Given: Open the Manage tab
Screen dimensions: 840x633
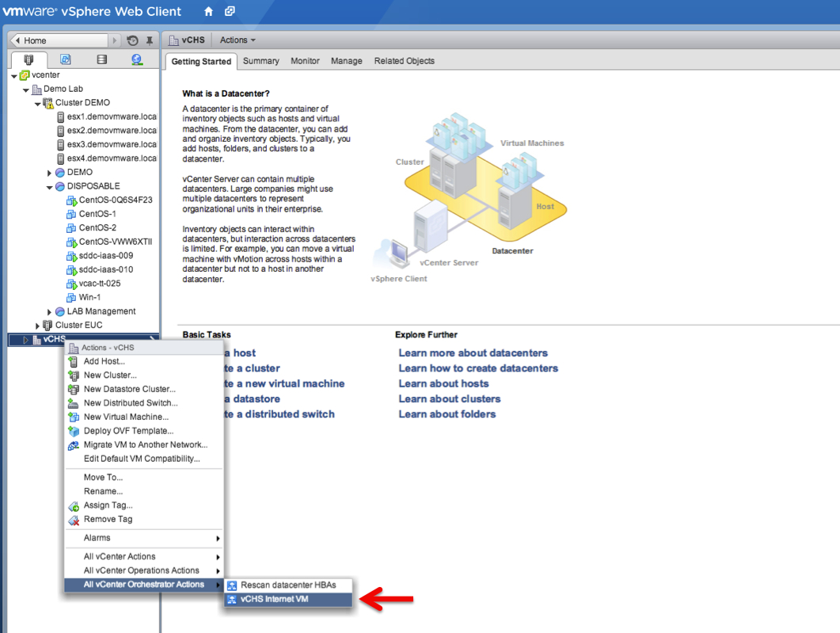Looking at the screenshot, I should click(347, 61).
